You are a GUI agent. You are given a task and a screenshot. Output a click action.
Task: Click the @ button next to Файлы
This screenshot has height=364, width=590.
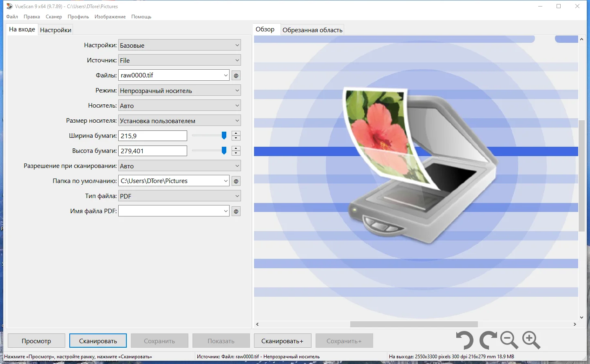tap(236, 75)
